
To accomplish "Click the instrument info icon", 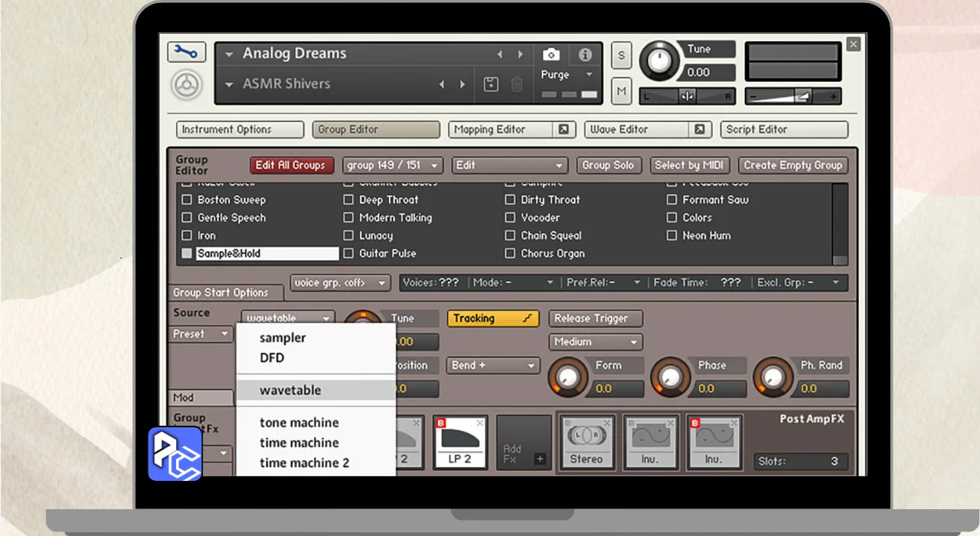I will 585,54.
